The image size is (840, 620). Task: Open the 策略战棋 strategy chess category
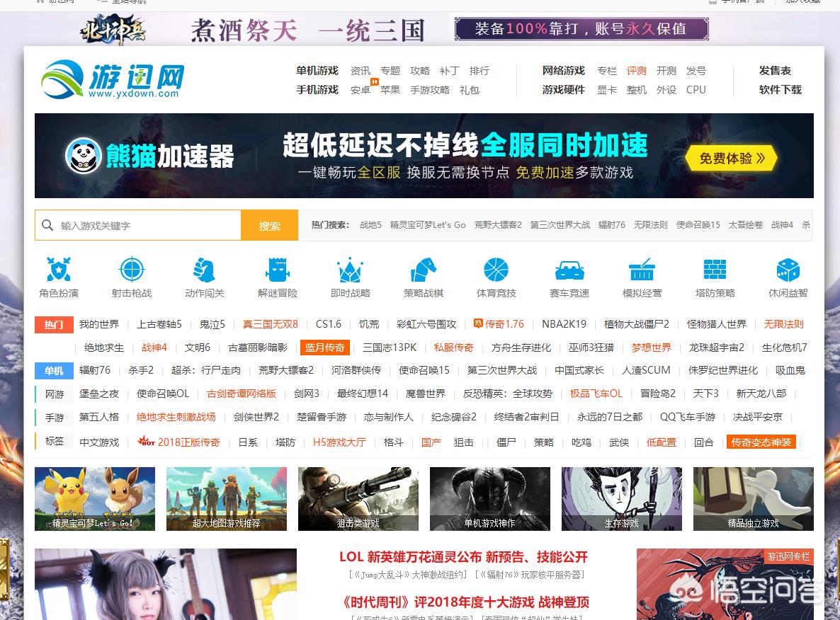point(423,276)
